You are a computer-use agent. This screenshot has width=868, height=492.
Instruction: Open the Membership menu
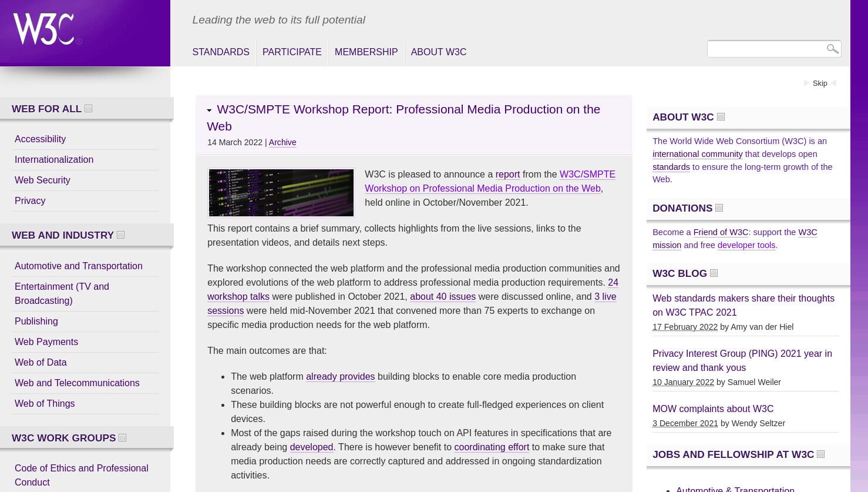point(366,52)
